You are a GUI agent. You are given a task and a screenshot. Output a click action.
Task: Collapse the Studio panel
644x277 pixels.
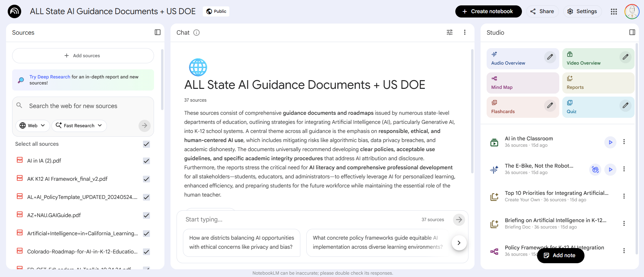point(632,32)
